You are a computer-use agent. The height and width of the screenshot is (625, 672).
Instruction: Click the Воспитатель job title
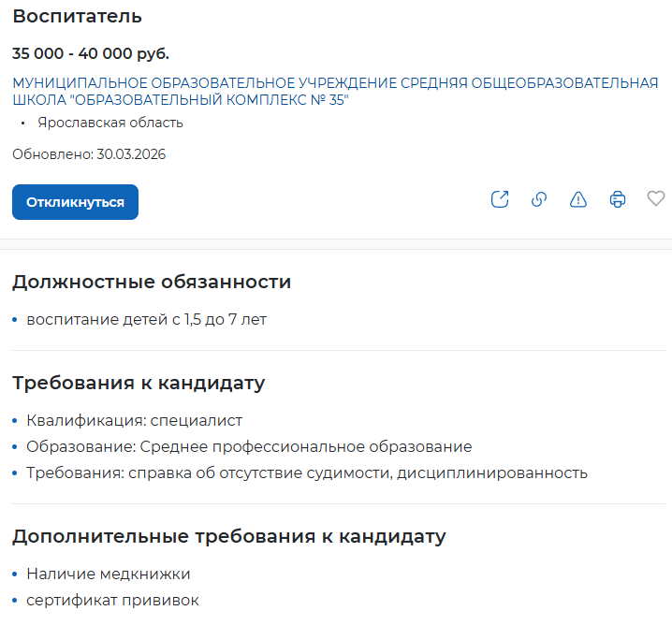(78, 17)
